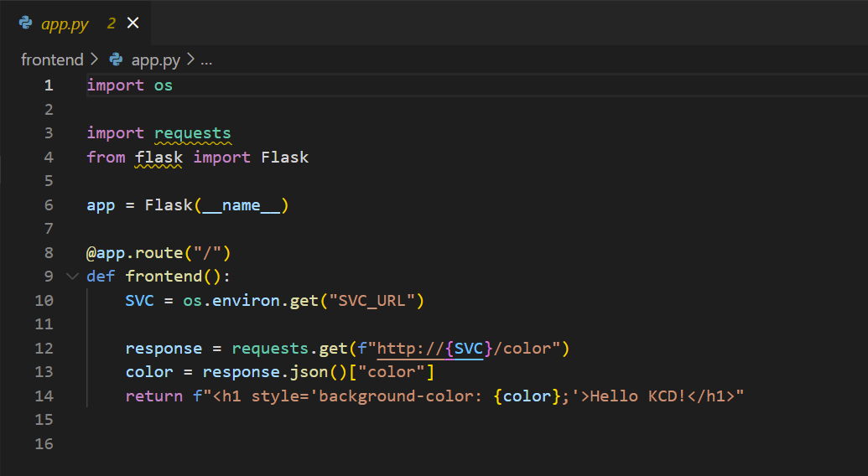Click the breadcrumb chevron after frontend
The image size is (868, 476).
(94, 60)
